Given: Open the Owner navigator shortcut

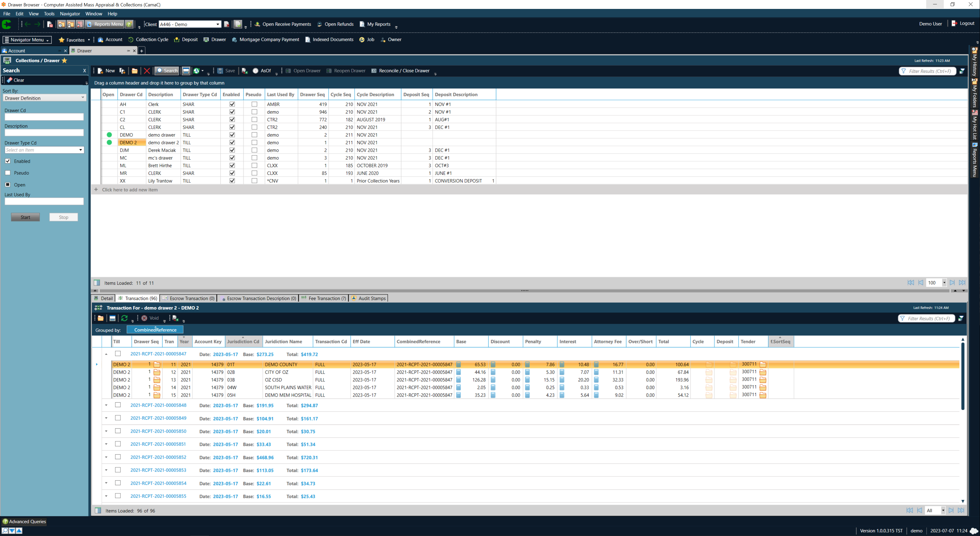Looking at the screenshot, I should click(391, 40).
